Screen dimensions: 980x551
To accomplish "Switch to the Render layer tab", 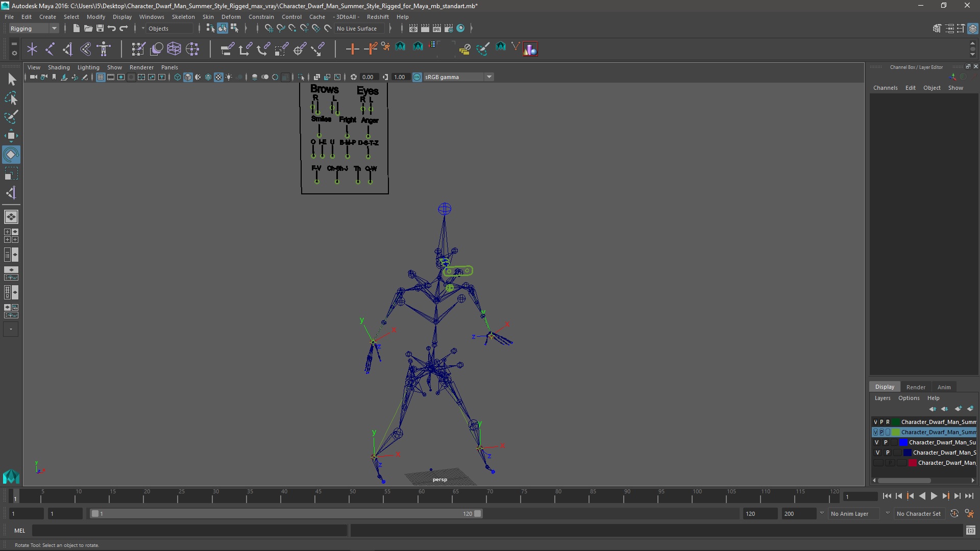I will (915, 387).
